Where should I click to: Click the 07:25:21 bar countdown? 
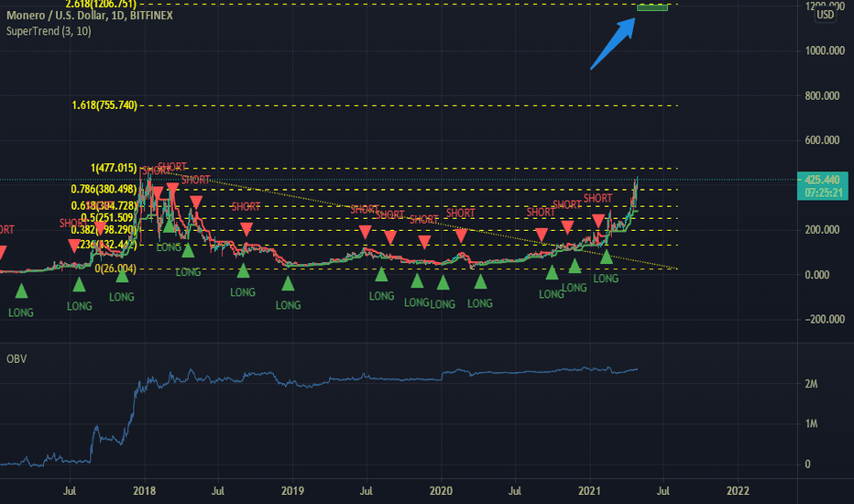coord(823,192)
